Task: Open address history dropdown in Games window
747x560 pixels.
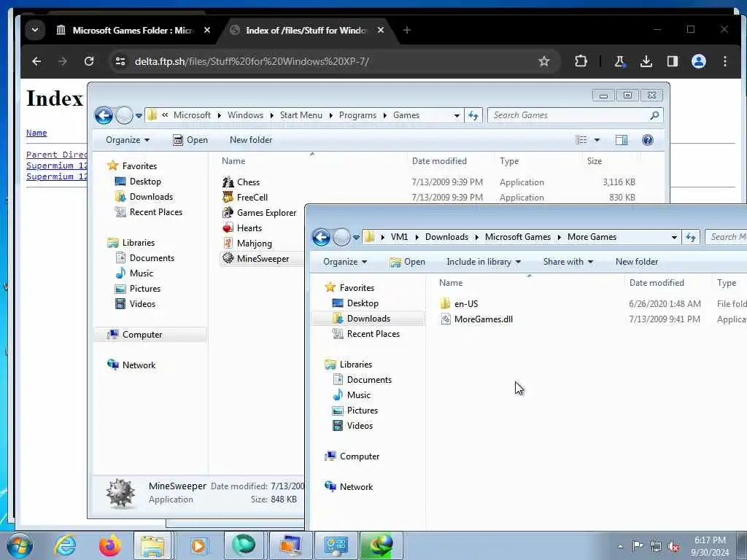Action: (457, 115)
